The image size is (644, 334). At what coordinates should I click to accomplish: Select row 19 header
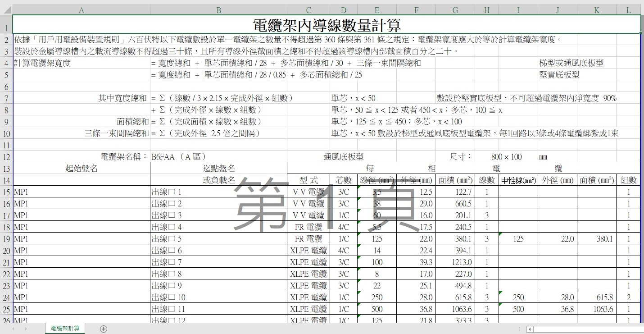coord(6,239)
